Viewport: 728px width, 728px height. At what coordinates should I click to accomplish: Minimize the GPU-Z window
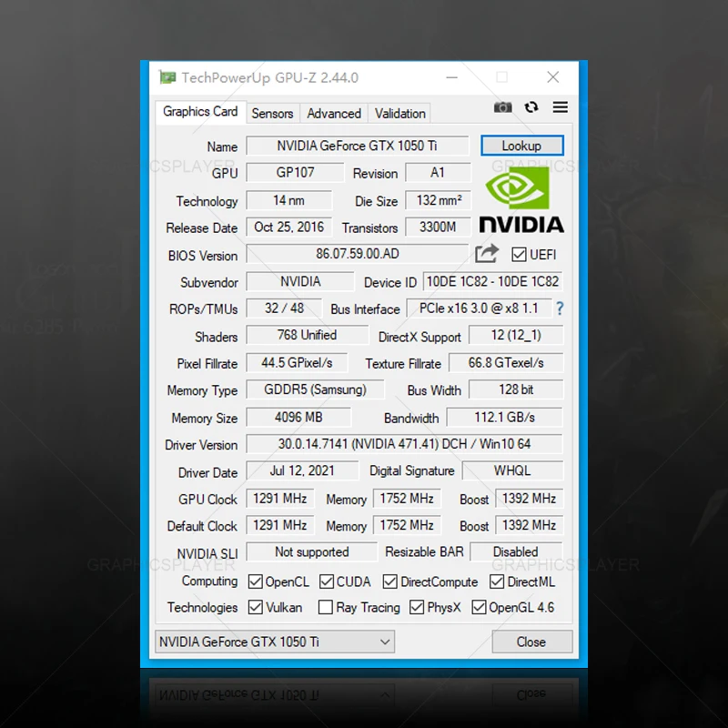tap(451, 77)
